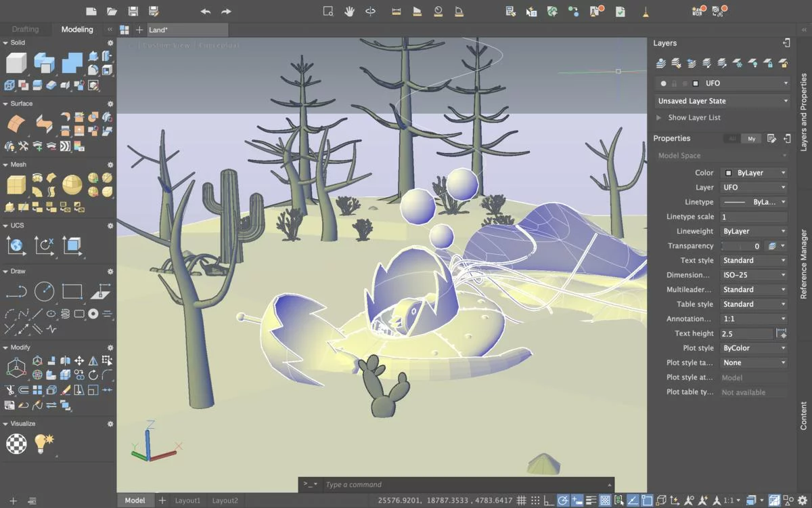Switch to the Drafting tab
812x508 pixels.
[x=26, y=30]
